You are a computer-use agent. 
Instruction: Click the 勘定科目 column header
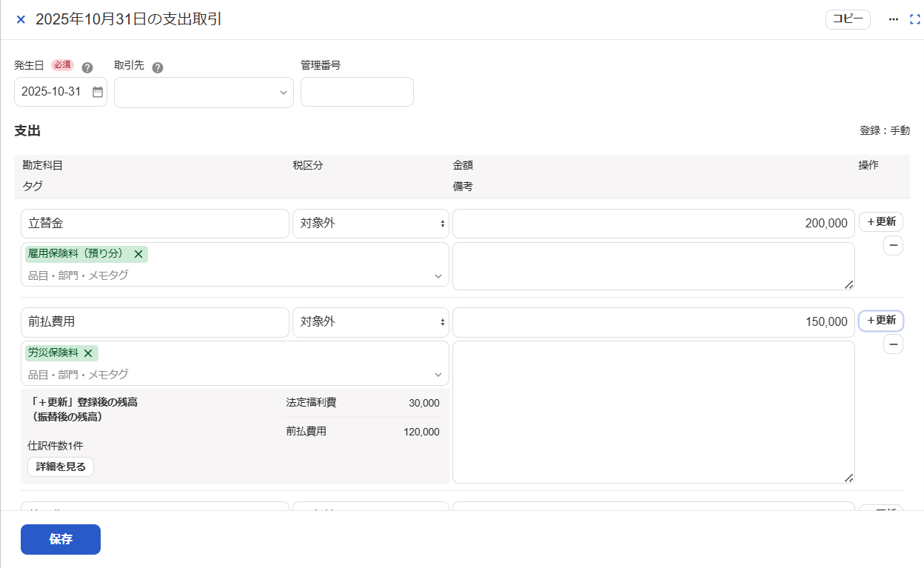43,166
